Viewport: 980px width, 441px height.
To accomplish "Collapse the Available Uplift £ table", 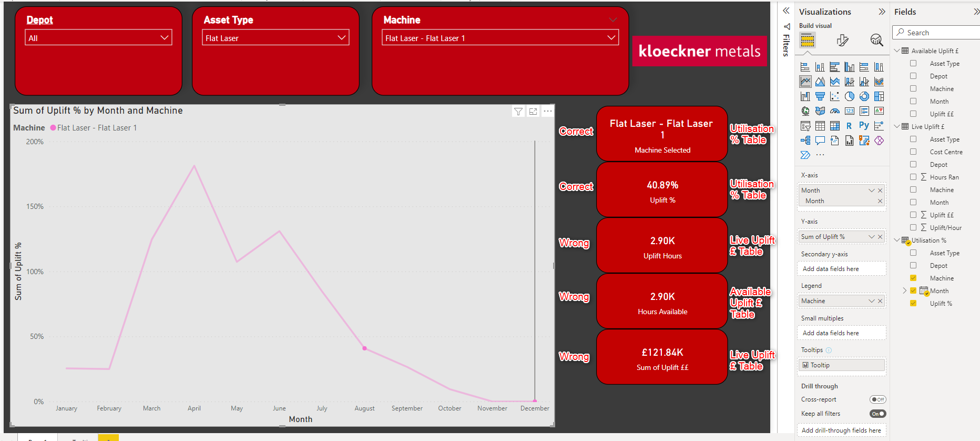I will point(897,51).
